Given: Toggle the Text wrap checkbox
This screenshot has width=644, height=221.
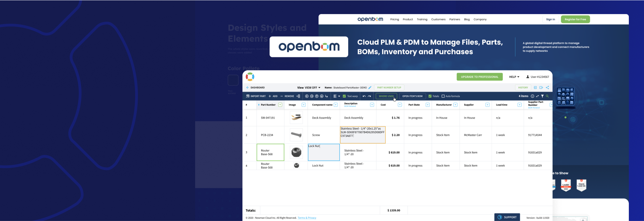Looking at the screenshot, I should coord(344,96).
